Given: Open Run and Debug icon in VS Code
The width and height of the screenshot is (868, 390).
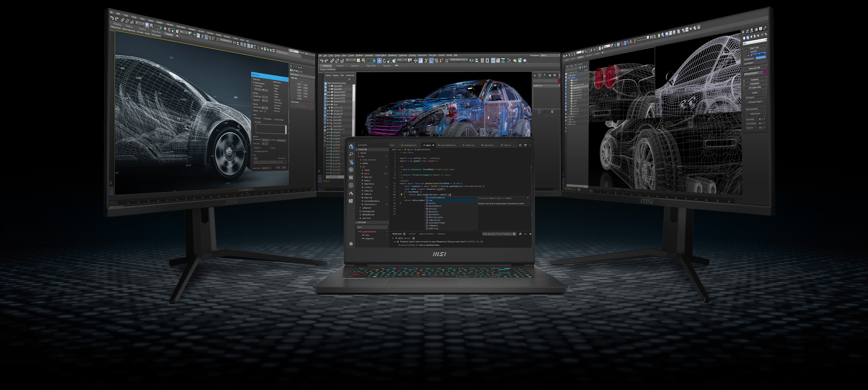Looking at the screenshot, I should pyautogui.click(x=351, y=170).
